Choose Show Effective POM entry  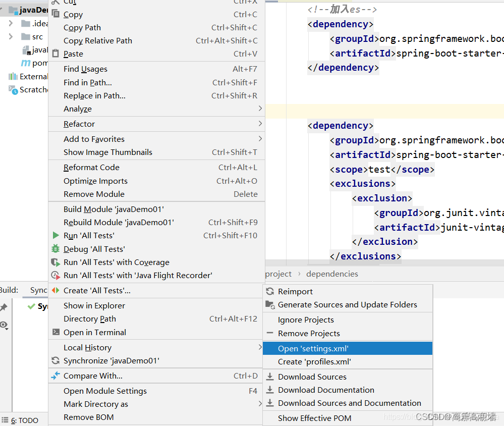point(348,418)
